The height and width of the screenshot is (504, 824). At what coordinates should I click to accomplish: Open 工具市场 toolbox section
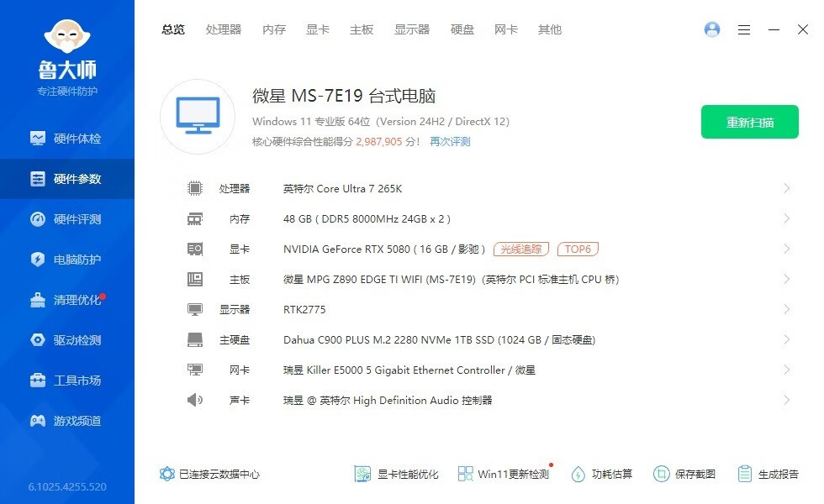click(x=66, y=381)
